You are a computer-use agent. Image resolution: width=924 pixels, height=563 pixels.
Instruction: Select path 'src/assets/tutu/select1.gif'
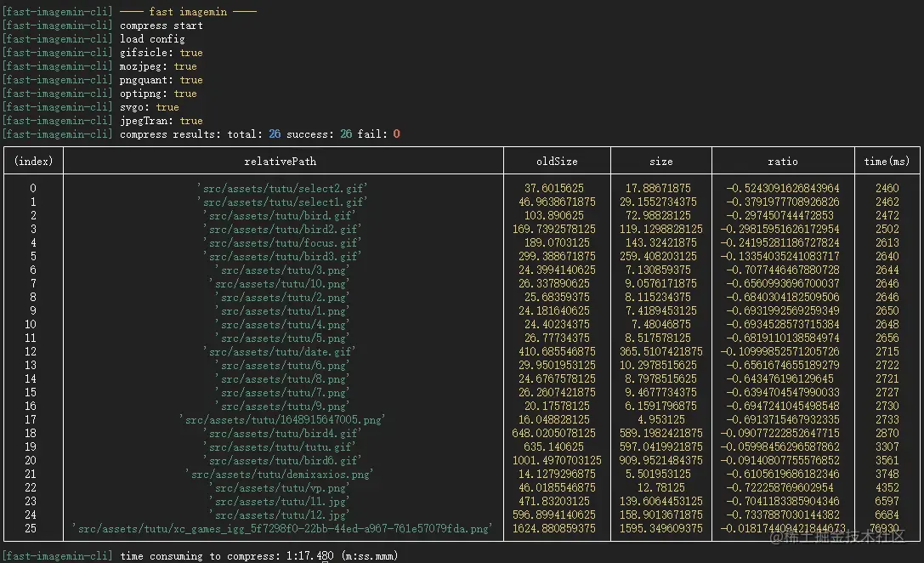point(282,202)
